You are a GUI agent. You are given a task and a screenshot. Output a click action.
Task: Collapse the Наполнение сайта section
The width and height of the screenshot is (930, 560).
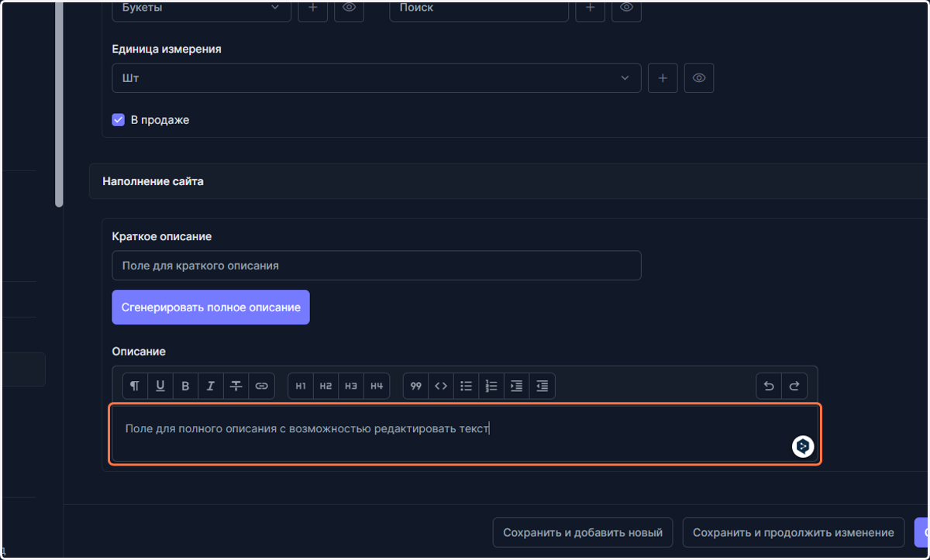click(x=509, y=181)
